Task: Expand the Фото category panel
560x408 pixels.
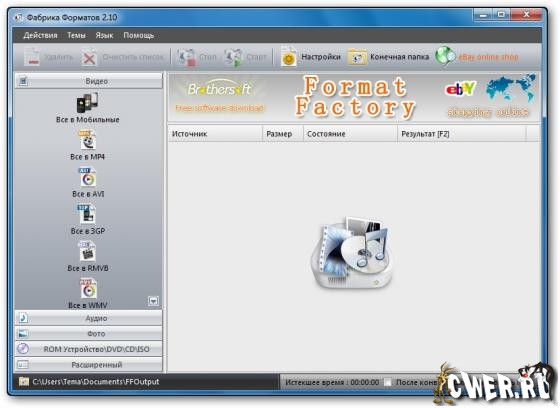Action: pos(88,334)
